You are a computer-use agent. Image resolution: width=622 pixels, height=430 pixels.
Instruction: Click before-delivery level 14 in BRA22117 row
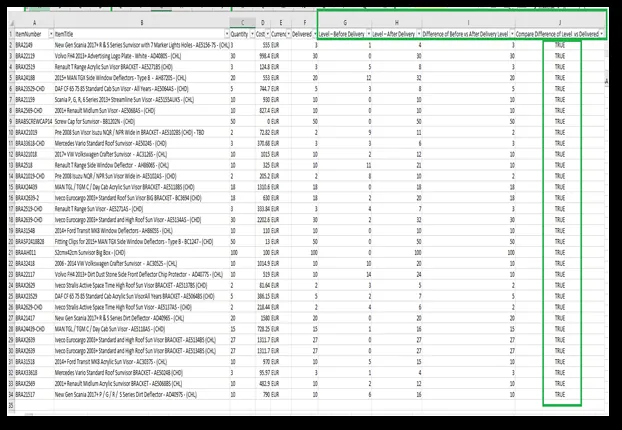point(369,274)
